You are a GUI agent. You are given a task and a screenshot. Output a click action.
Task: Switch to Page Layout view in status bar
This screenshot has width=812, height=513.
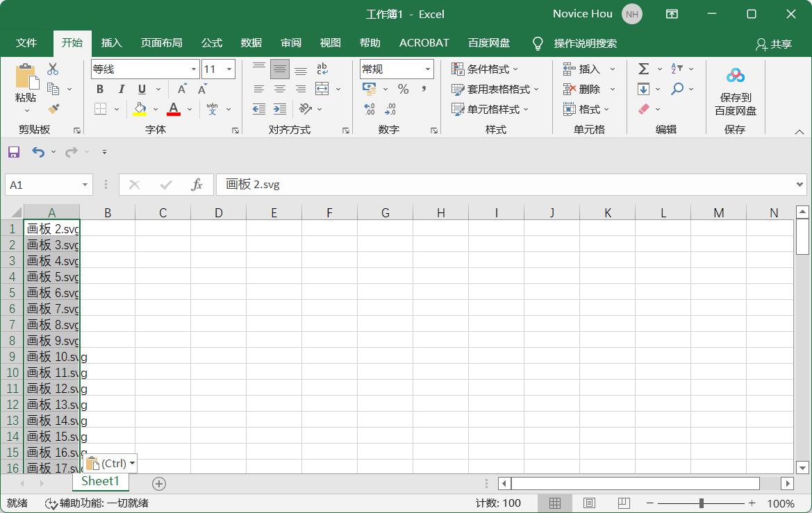click(589, 503)
